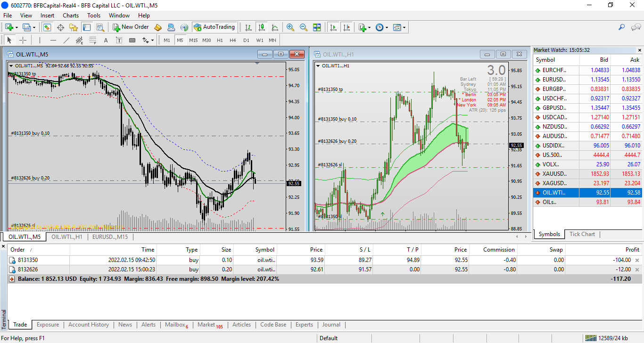Switch to the Account History tab

(x=88, y=325)
